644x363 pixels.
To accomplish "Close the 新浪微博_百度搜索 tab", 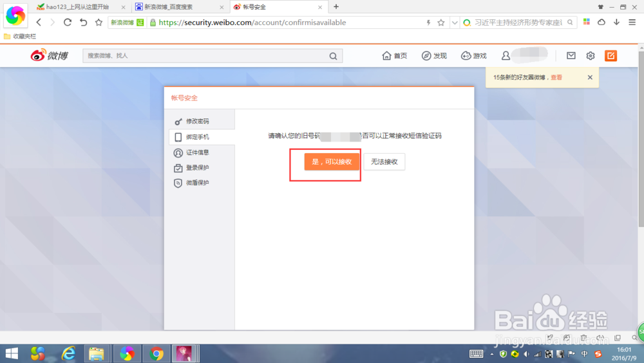I will pos(222,7).
